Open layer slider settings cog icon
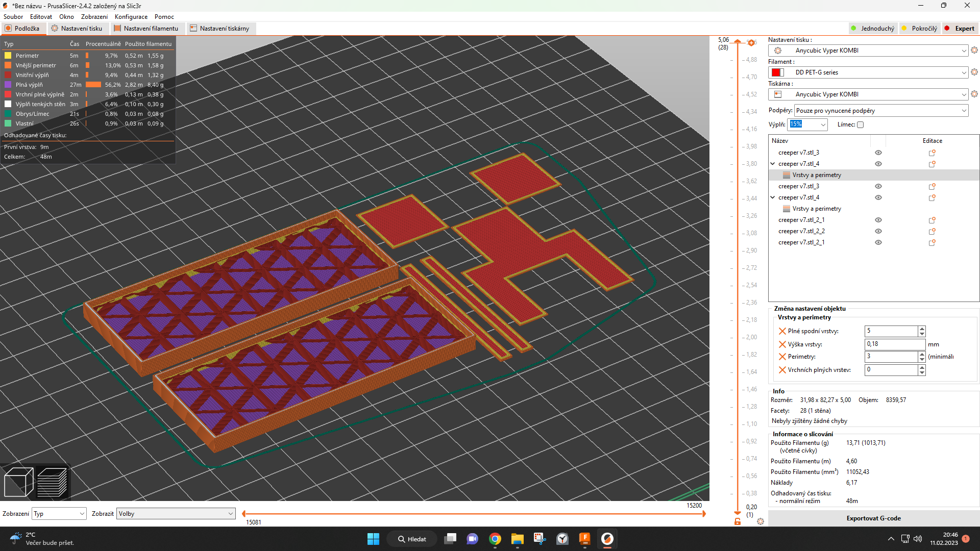980x551 pixels. [761, 521]
